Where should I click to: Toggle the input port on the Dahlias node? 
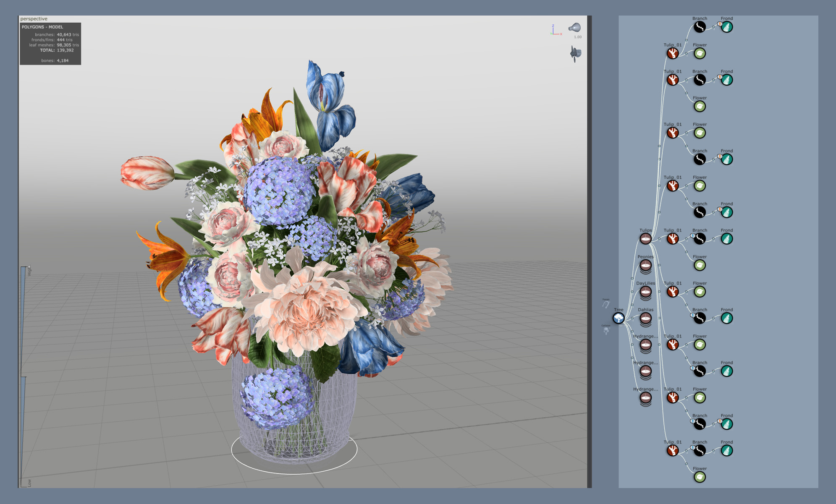click(632, 319)
